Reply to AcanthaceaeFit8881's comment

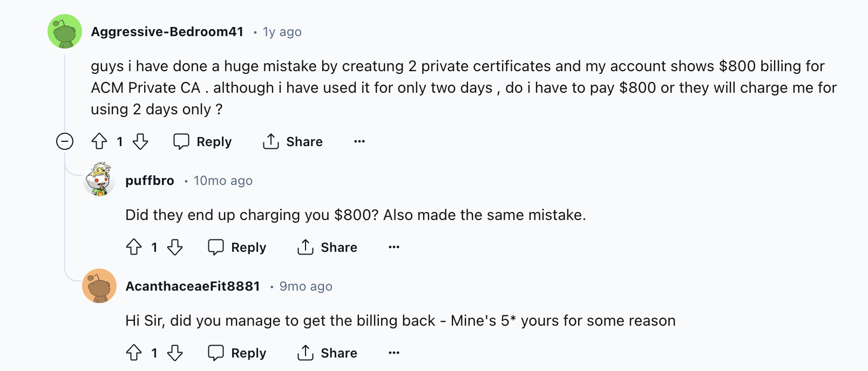coord(237,353)
